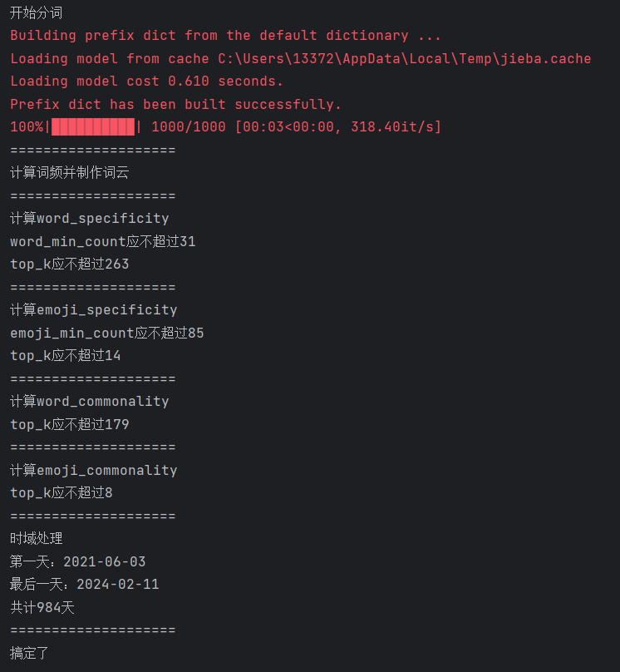
Task: Click the '开始分词' line at the top
Action: point(36,12)
